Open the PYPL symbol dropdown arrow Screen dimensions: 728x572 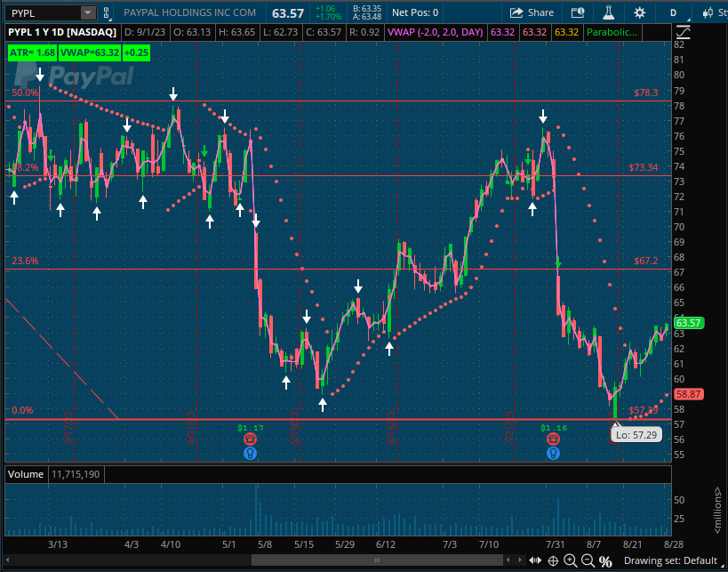pos(87,13)
